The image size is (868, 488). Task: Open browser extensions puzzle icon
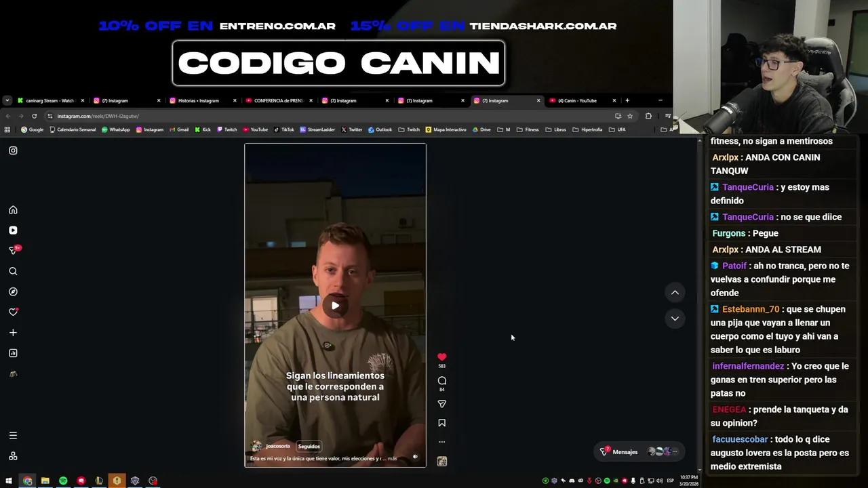coord(648,116)
